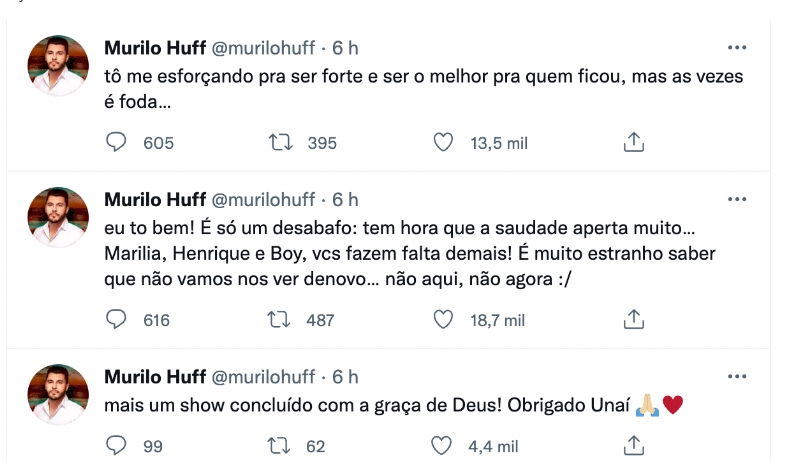Image resolution: width=807 pixels, height=462 pixels.
Task: Share the "Obrigado Unaí" tweet
Action: click(633, 445)
